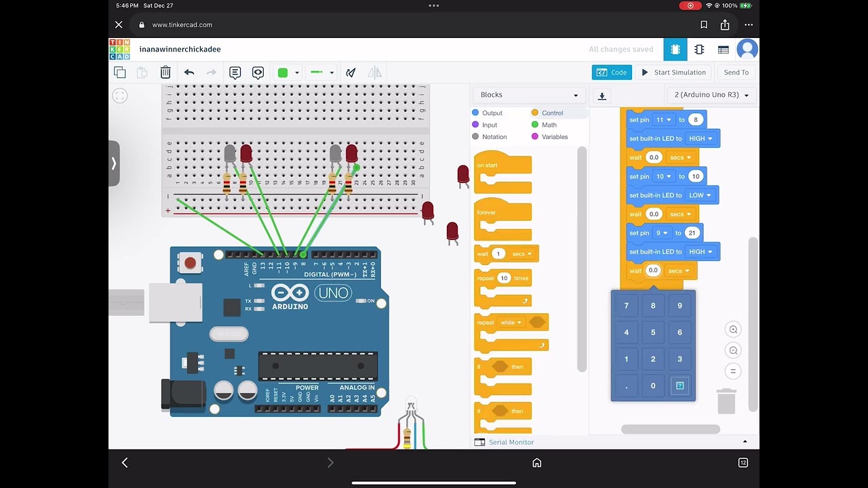Open the pin 9 dropdown

point(663,233)
